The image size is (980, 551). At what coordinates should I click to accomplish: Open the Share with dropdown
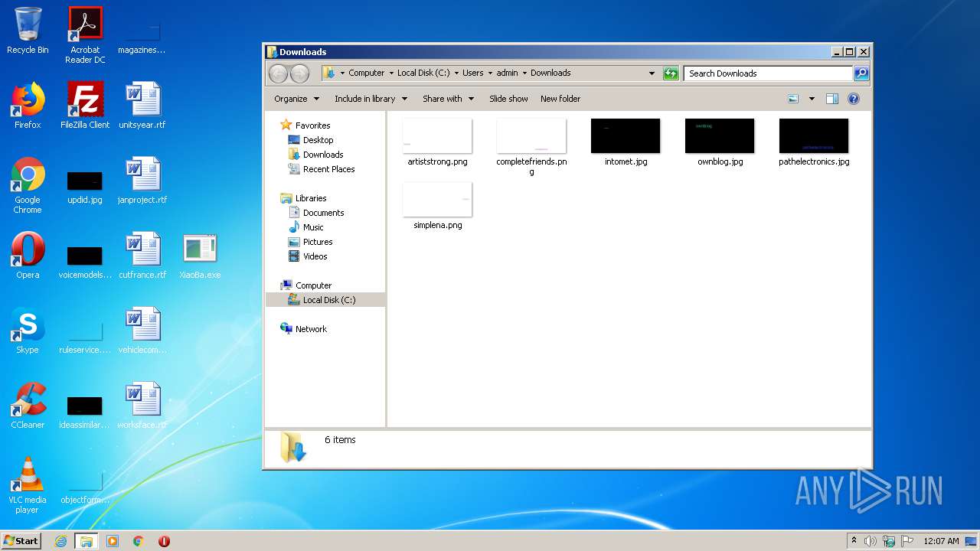coord(448,99)
